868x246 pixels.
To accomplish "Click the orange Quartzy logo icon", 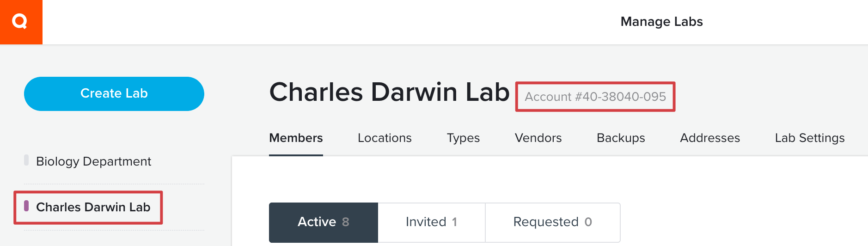I will tap(21, 22).
